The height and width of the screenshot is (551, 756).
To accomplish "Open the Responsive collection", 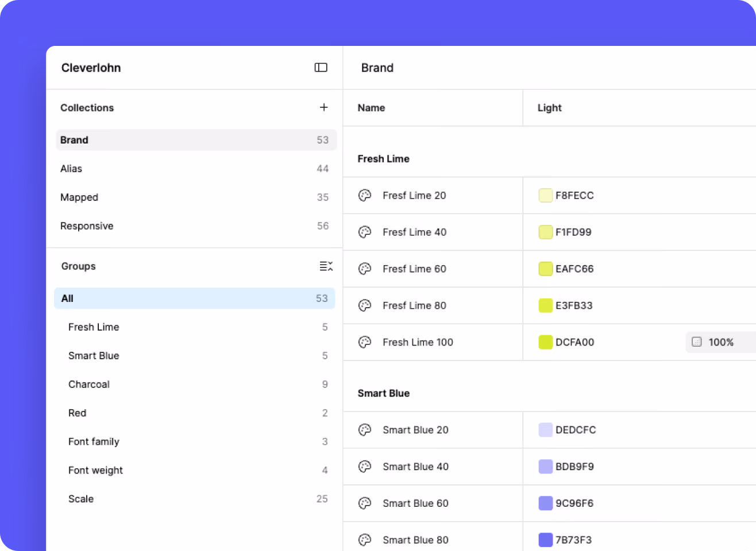I will click(x=196, y=226).
